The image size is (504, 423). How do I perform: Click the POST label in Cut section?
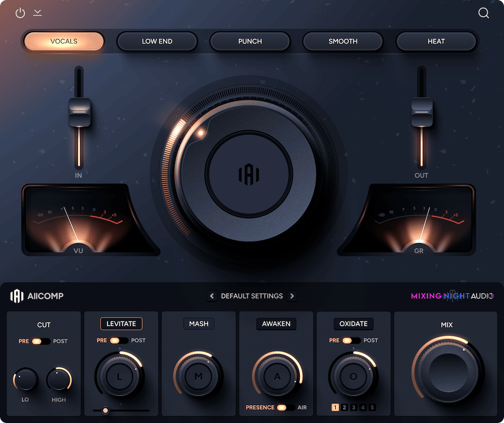60,341
